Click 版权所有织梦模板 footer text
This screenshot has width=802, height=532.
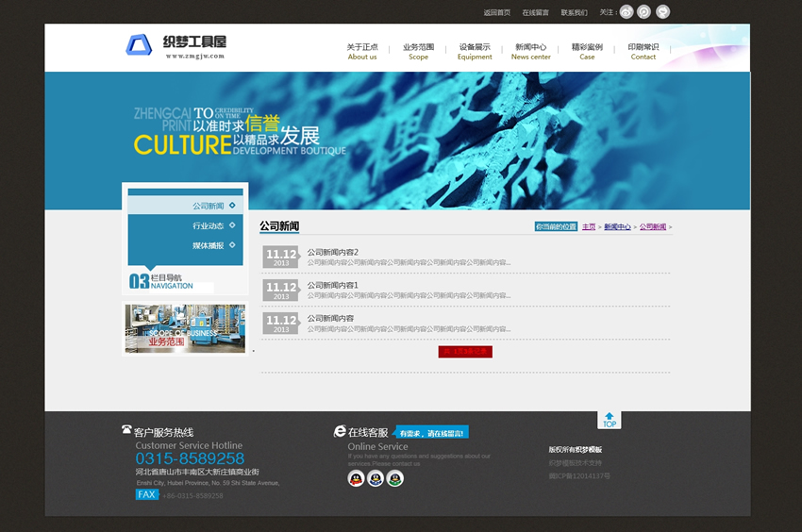coord(576,450)
